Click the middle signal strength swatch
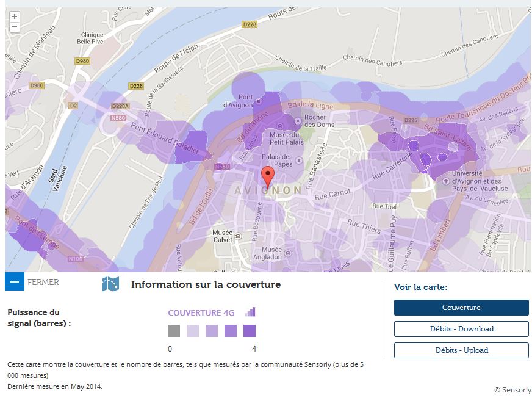 [x=212, y=331]
